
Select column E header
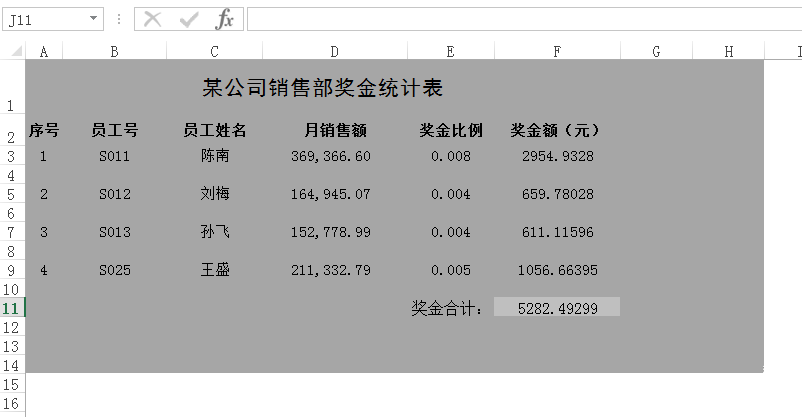451,52
